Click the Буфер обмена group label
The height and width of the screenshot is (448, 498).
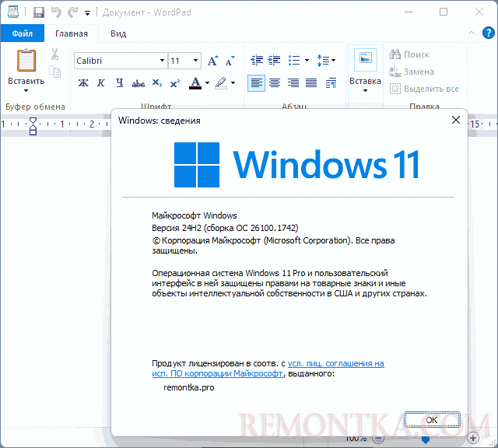(x=35, y=107)
